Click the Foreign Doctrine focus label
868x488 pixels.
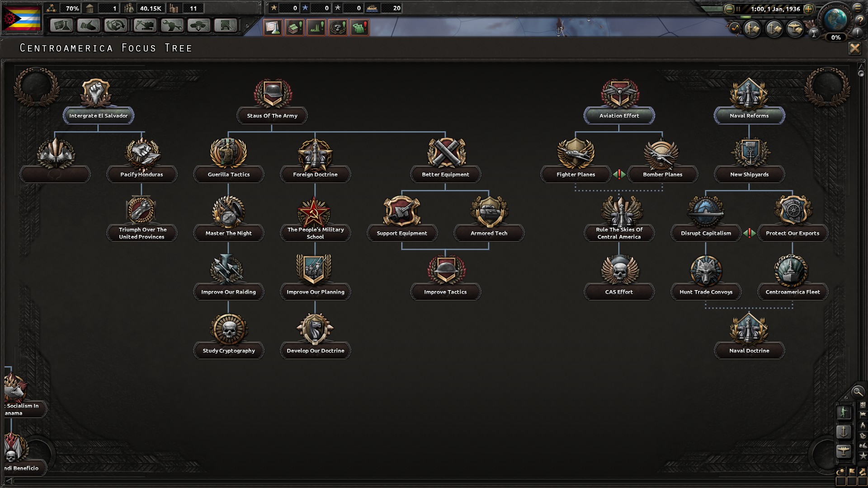[x=315, y=174]
